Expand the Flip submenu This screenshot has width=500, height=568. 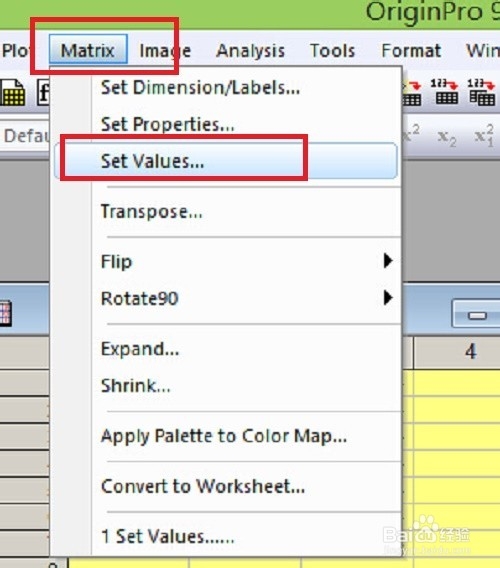226,261
